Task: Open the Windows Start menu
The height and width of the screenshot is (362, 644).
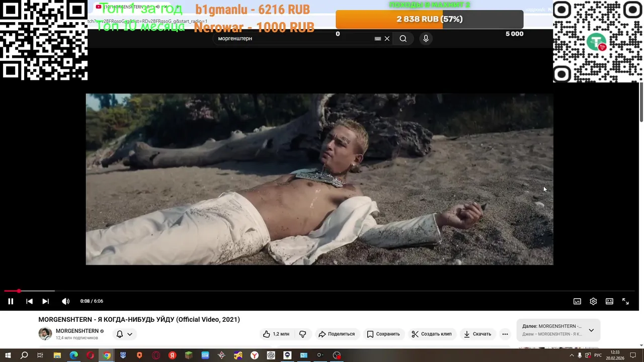Action: point(8,355)
